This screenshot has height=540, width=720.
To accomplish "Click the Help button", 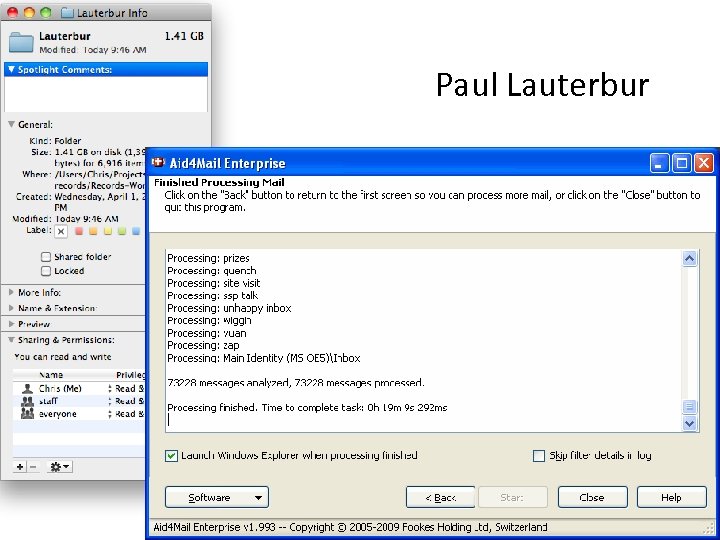I will 671,497.
